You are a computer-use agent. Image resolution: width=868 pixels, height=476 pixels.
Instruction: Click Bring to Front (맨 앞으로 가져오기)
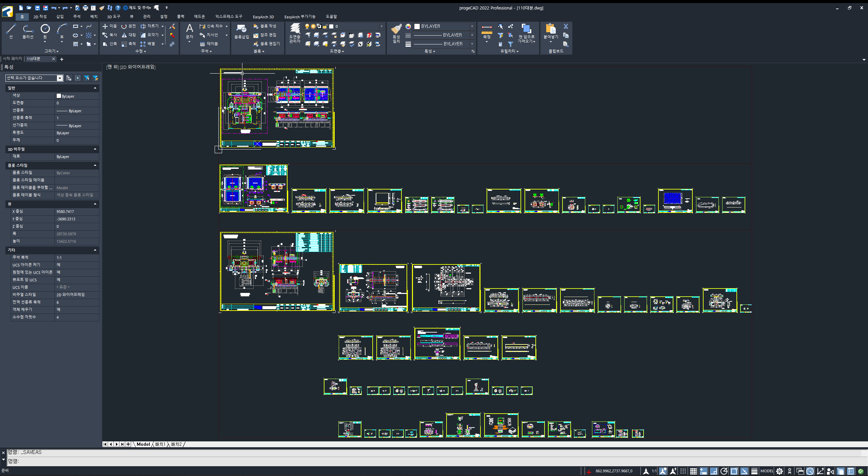(x=526, y=33)
